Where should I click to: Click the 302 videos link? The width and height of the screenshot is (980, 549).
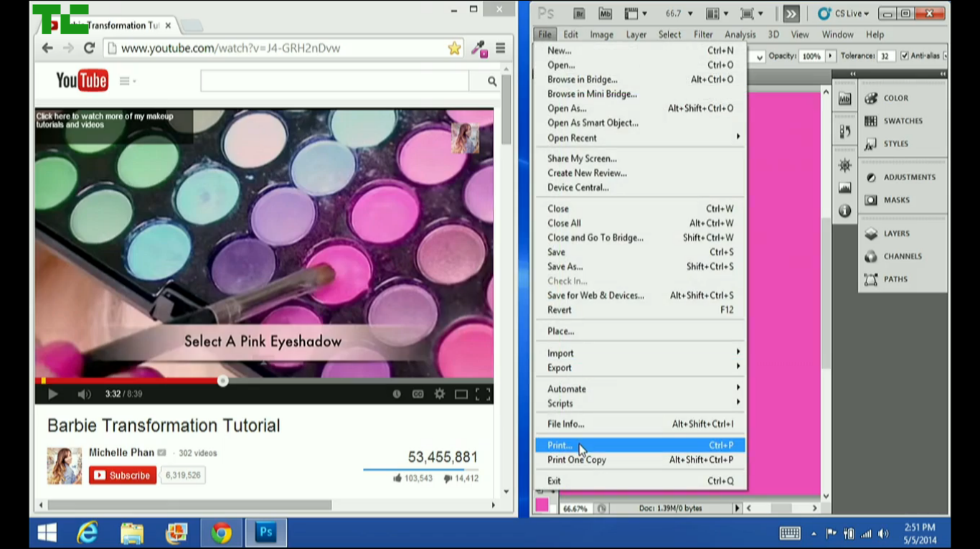click(x=198, y=453)
